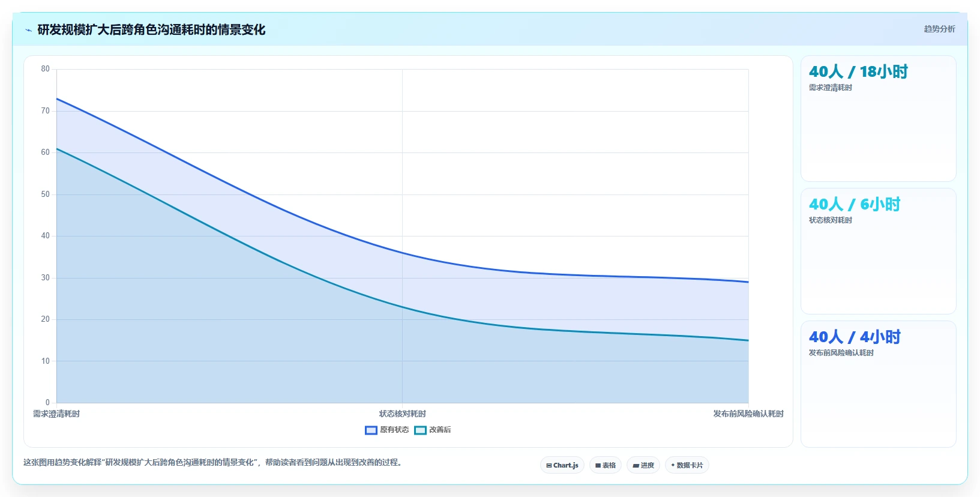
Task: Click the lightning icon beside the chart title
Action: (28, 30)
